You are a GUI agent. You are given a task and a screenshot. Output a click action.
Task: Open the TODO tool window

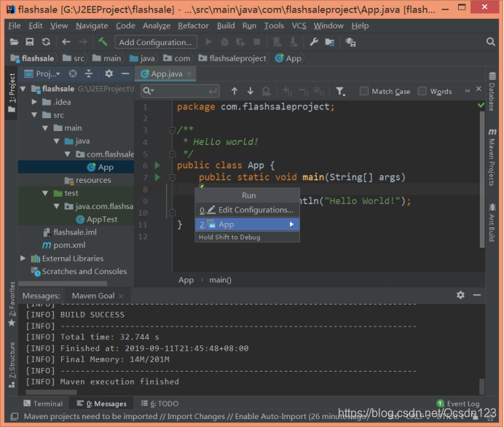(160, 404)
